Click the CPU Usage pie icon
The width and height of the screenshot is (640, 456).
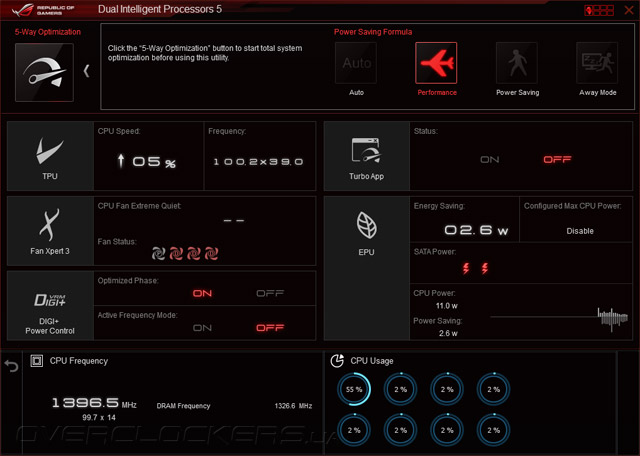tap(337, 361)
